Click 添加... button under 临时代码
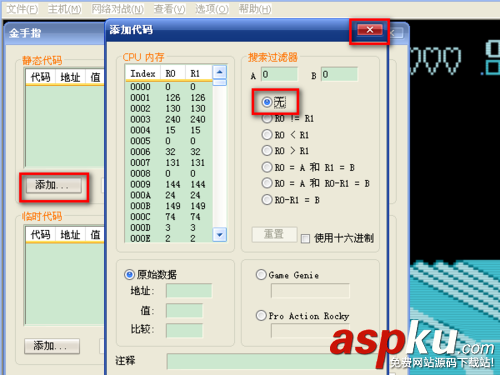The height and width of the screenshot is (375, 500). click(x=52, y=346)
